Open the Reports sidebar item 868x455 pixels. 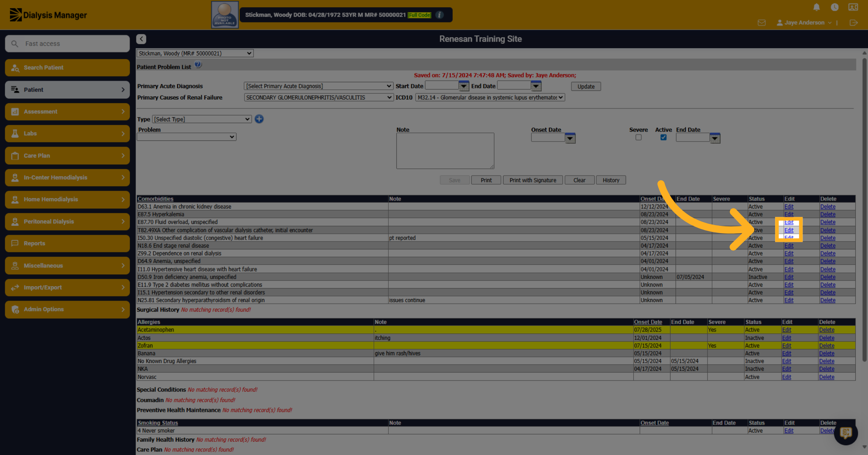(x=67, y=243)
